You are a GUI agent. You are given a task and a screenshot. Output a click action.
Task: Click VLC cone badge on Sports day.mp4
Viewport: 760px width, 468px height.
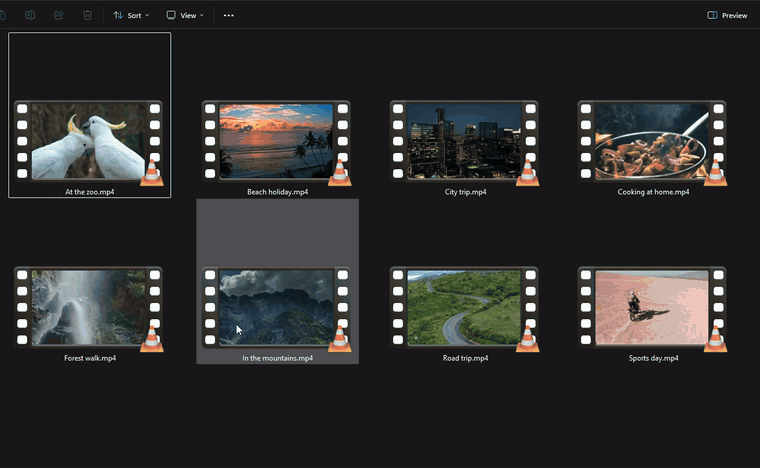tap(715, 339)
